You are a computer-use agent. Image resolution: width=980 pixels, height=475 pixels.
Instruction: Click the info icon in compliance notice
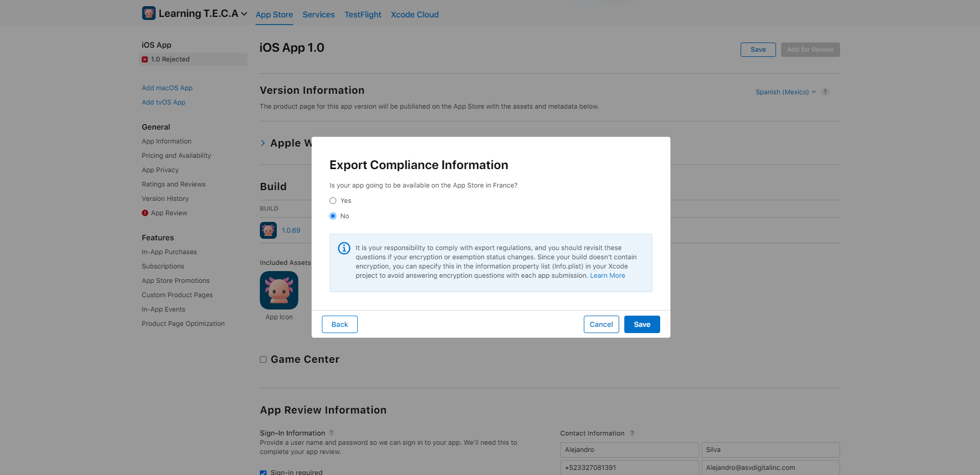(x=344, y=249)
